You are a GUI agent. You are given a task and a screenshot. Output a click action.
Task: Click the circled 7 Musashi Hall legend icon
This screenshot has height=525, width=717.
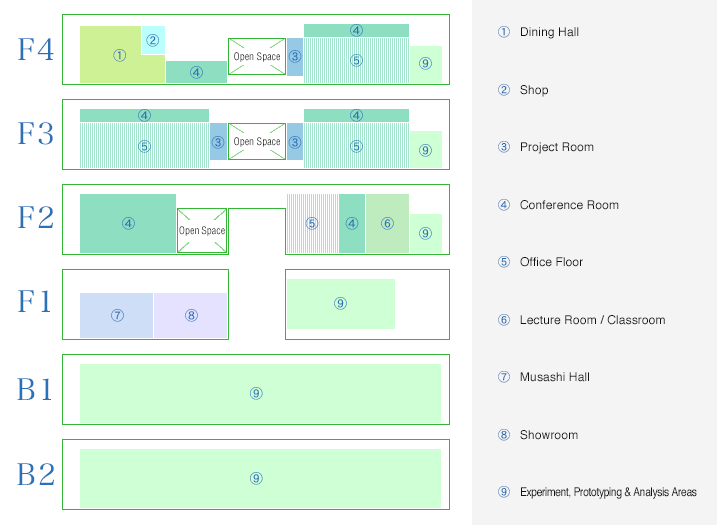[503, 377]
